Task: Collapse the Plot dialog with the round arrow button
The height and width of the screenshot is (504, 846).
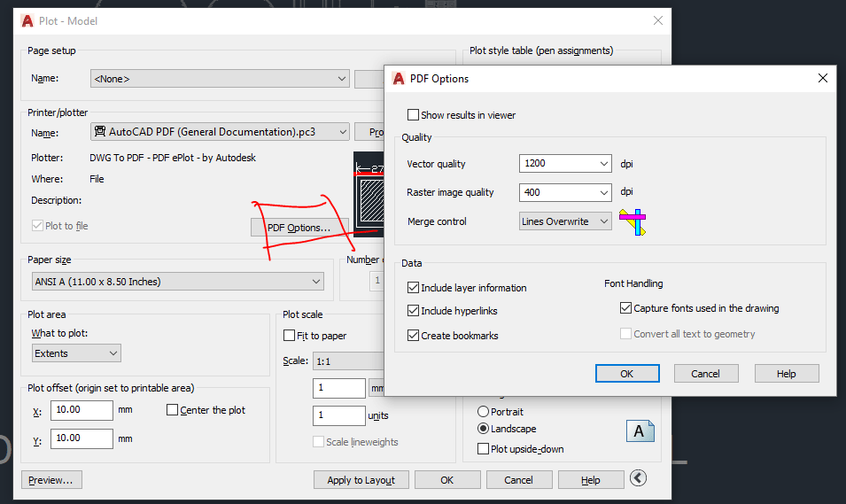Action: click(x=638, y=478)
